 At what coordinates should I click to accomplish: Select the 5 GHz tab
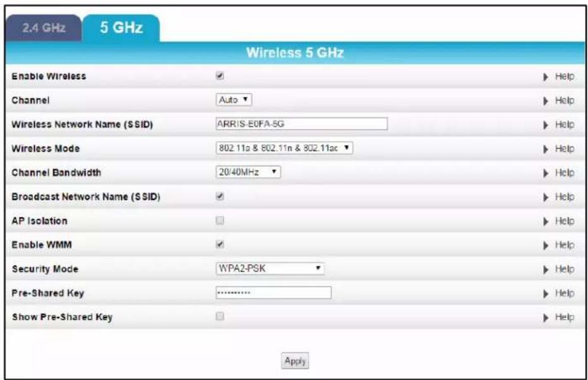(x=121, y=28)
